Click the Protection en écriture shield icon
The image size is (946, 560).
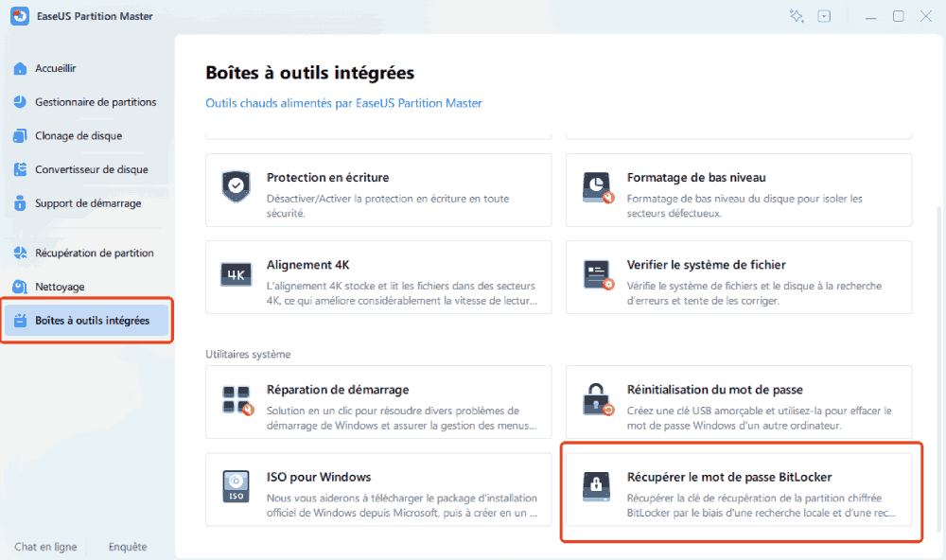[x=236, y=185]
